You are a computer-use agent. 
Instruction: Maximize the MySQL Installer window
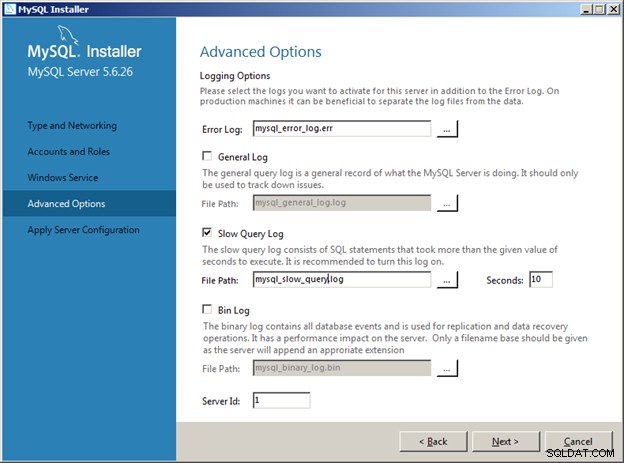pyautogui.click(x=599, y=9)
